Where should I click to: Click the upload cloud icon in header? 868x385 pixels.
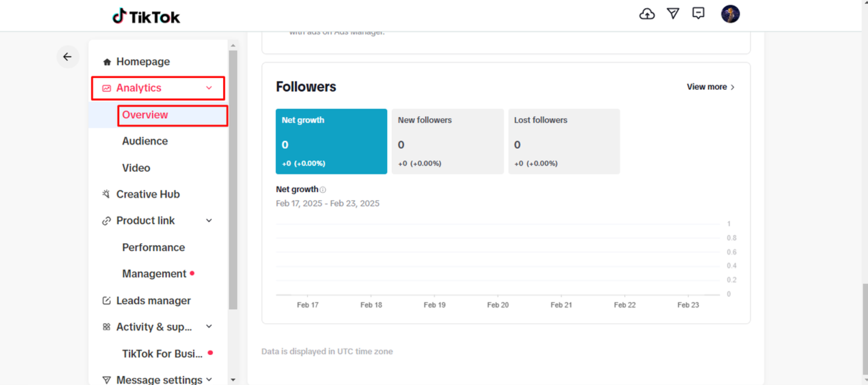coord(647,14)
